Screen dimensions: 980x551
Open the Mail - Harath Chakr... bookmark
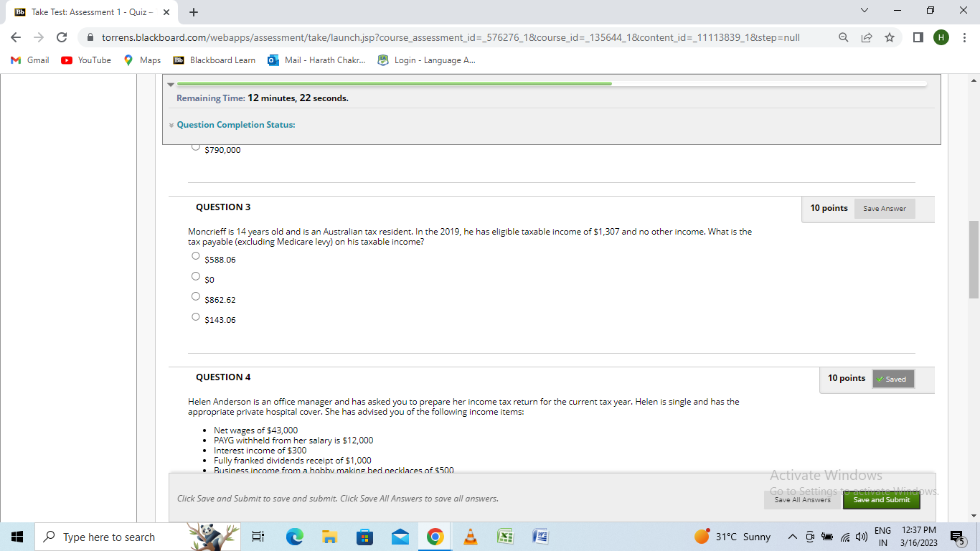316,60
